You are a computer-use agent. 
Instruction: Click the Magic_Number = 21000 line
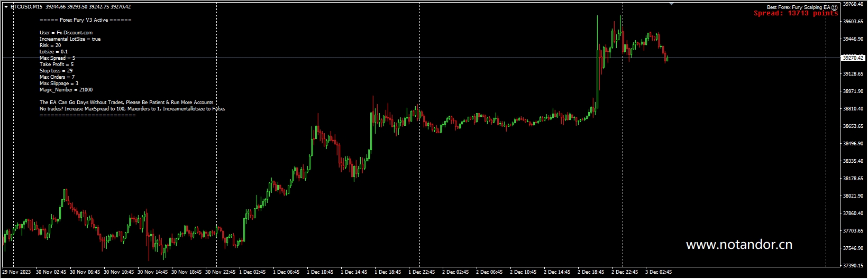tap(66, 90)
